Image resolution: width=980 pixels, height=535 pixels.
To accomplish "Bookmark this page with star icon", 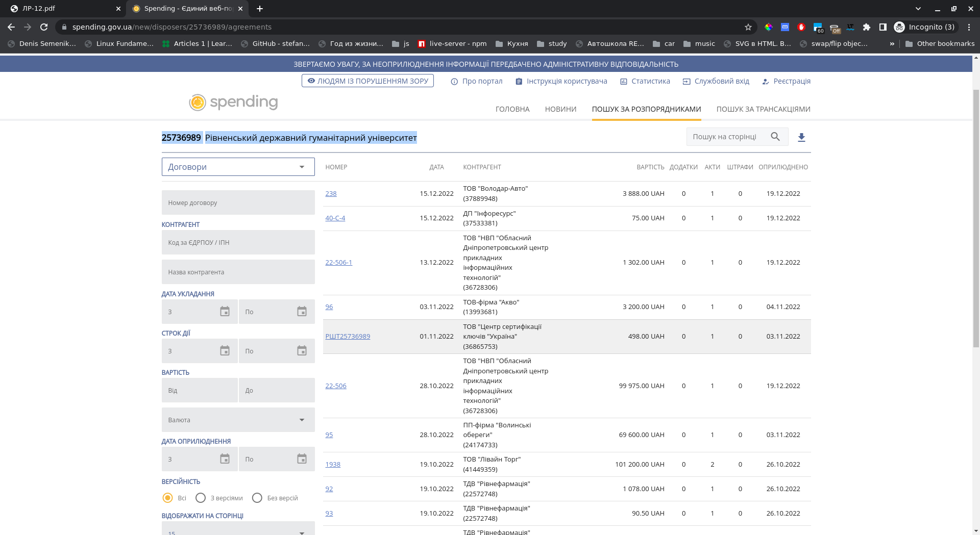I will point(748,27).
